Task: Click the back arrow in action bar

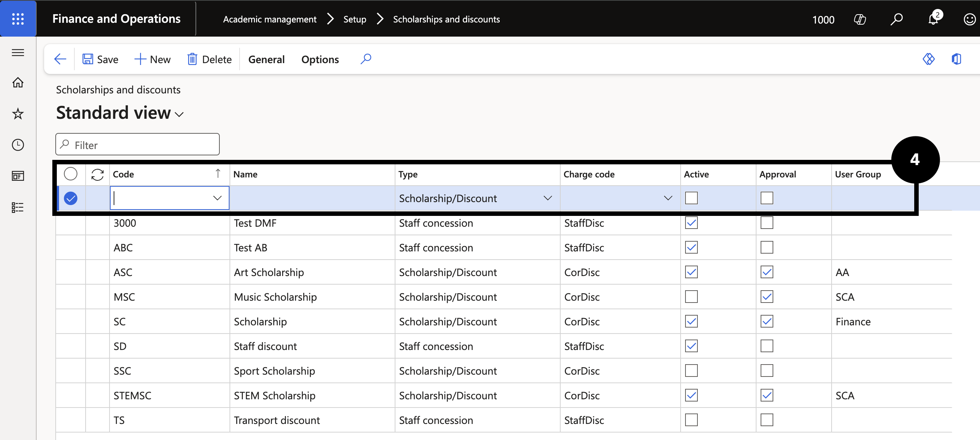Action: pos(60,59)
